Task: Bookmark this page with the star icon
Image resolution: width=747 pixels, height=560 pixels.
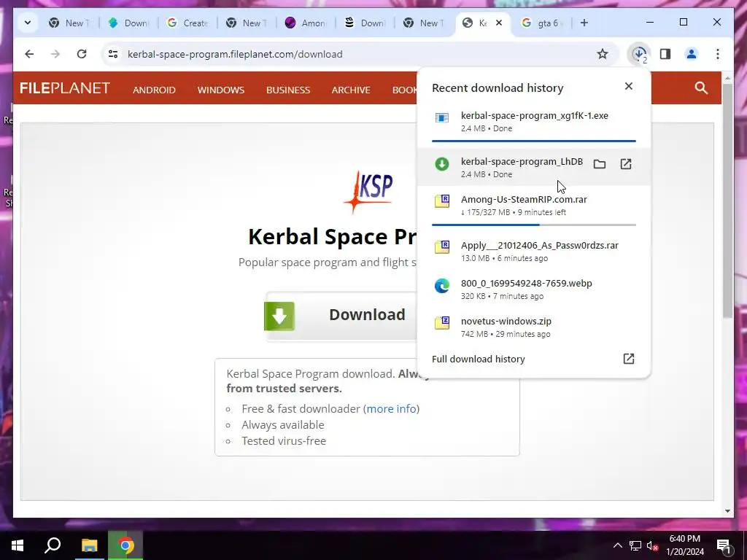Action: pos(602,54)
